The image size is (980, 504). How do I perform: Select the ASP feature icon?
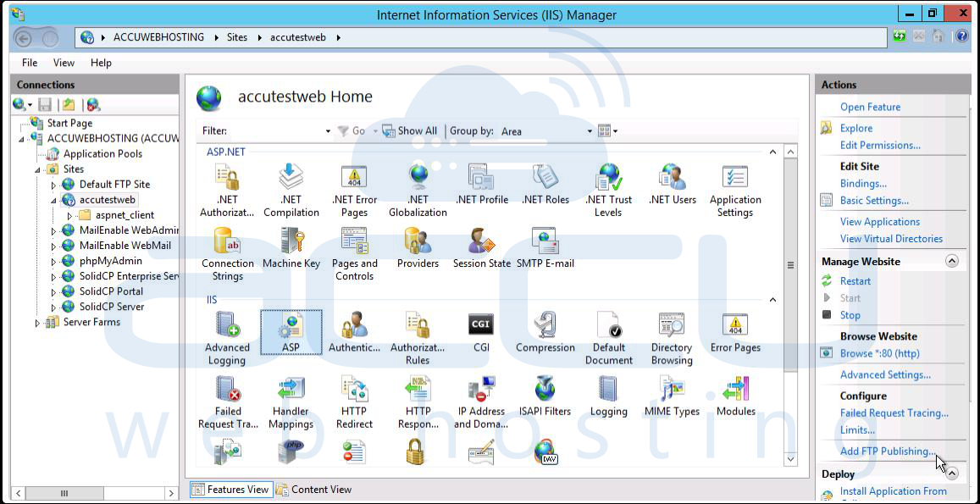pyautogui.click(x=291, y=332)
